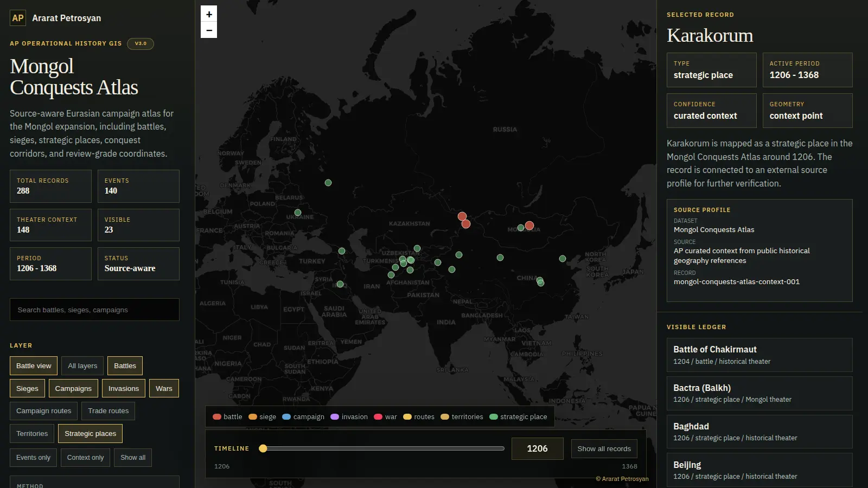Viewport: 868px width, 488px height.
Task: Click the yellow routes legend dot
Action: click(x=407, y=417)
